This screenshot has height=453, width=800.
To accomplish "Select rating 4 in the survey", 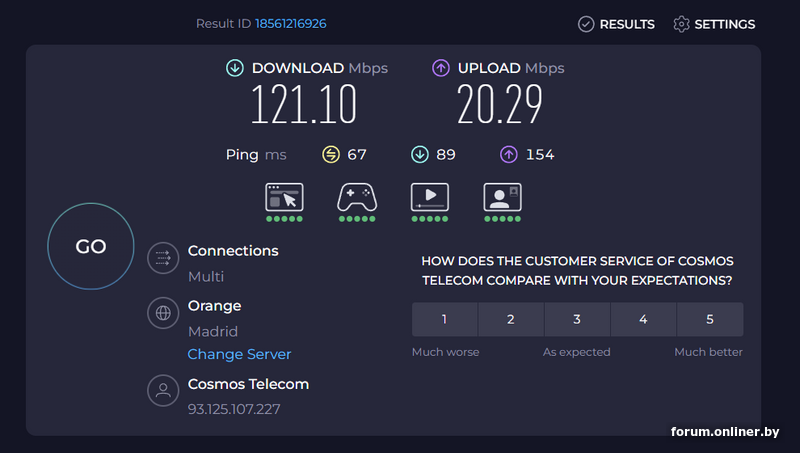I will pos(643,320).
